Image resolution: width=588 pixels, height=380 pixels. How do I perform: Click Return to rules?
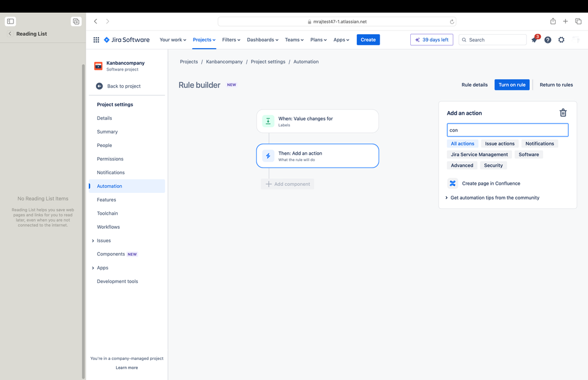[556, 85]
